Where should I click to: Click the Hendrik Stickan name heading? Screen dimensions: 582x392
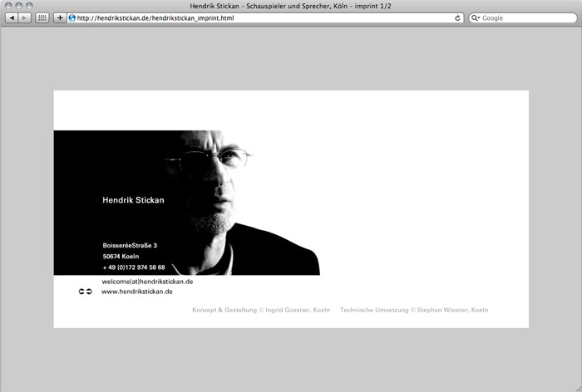(x=133, y=200)
